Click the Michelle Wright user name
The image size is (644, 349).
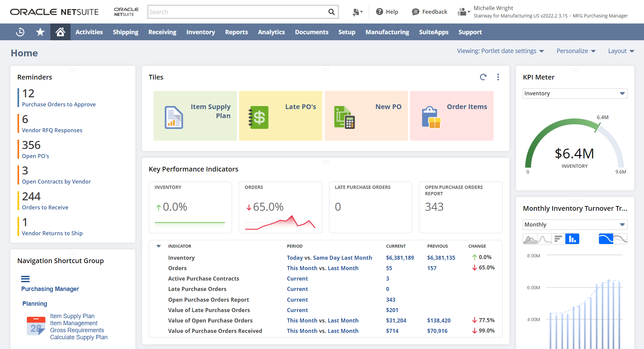click(x=493, y=8)
